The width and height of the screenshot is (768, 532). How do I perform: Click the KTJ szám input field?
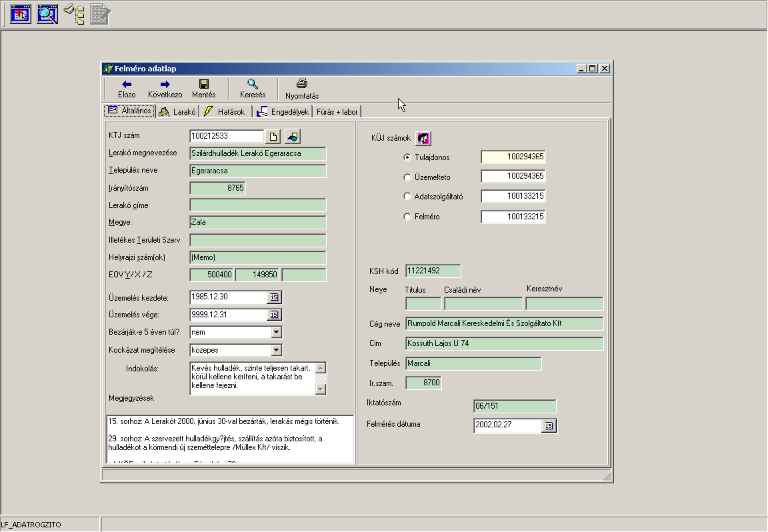[227, 136]
